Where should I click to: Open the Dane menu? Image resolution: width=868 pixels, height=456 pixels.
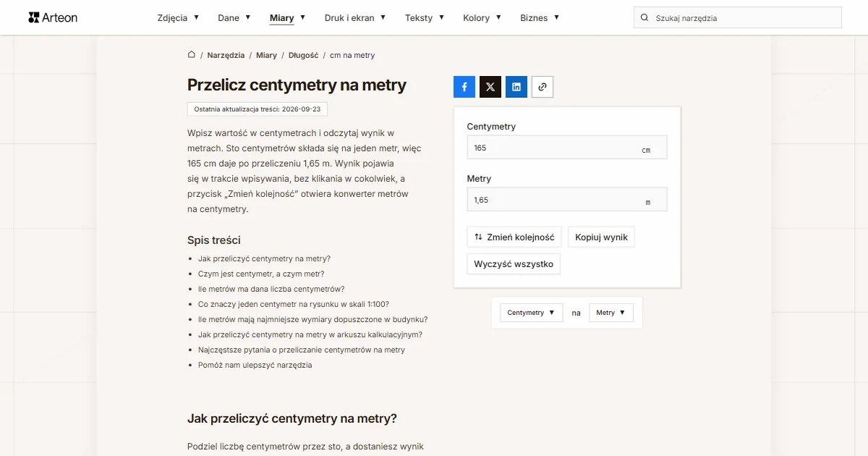[x=234, y=17]
